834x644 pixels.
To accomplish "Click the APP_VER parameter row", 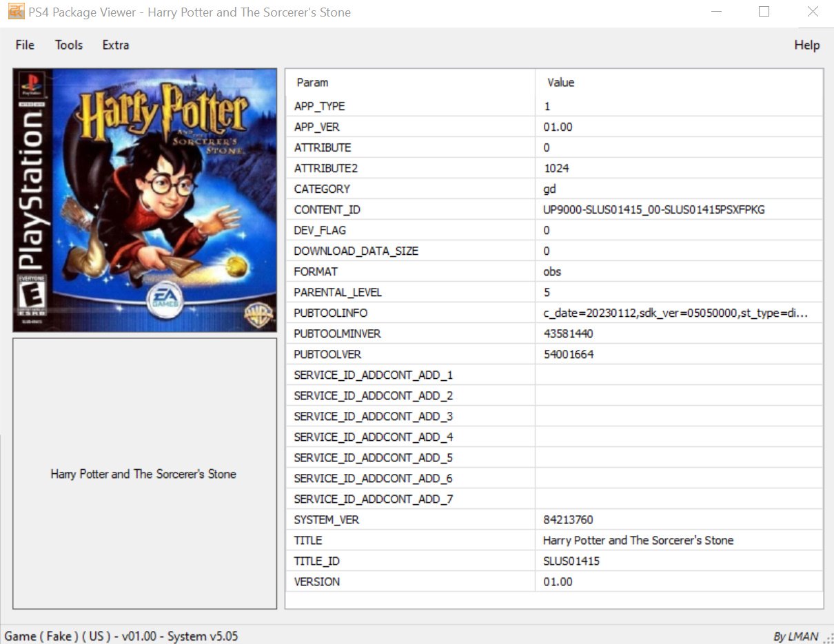I will [317, 127].
